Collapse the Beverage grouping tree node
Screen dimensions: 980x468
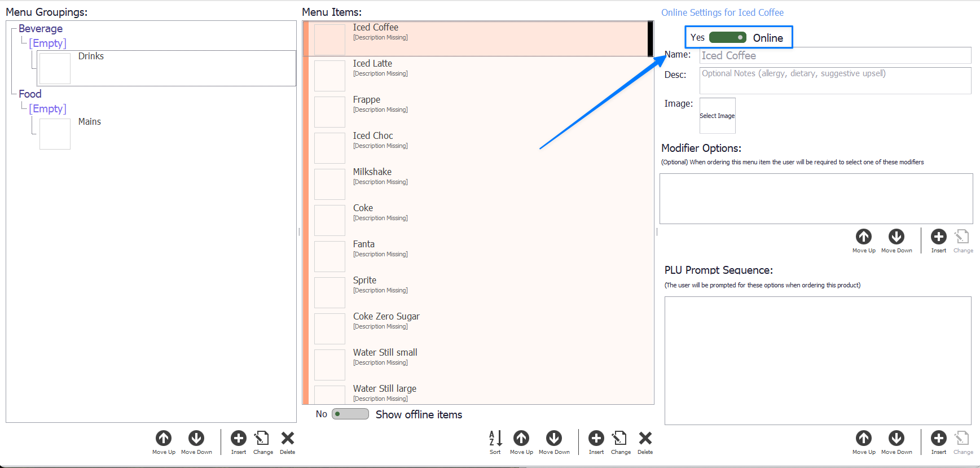tap(13, 29)
